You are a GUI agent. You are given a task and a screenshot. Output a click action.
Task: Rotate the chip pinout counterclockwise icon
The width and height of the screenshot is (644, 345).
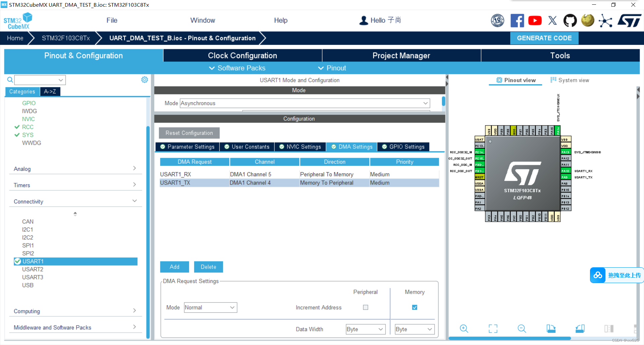pyautogui.click(x=580, y=329)
